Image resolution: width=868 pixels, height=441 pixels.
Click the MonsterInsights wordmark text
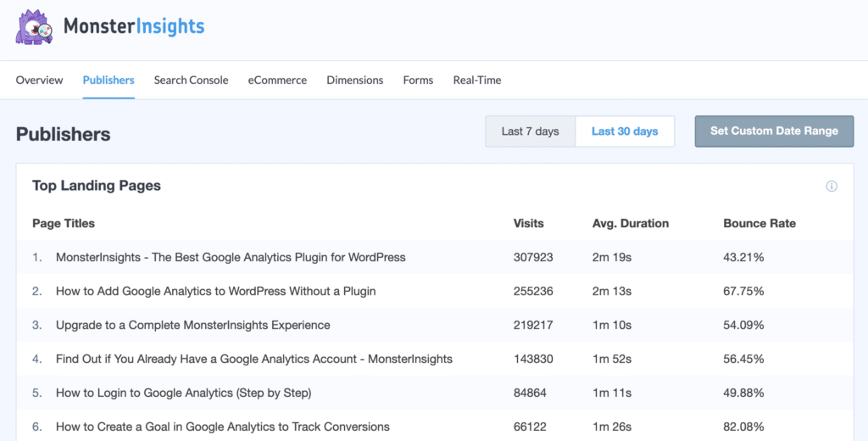(x=134, y=26)
